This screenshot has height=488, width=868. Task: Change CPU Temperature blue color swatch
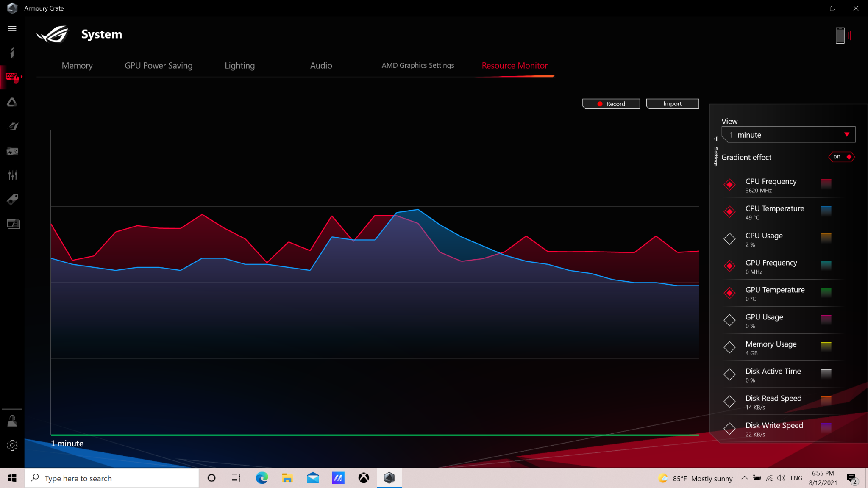826,211
